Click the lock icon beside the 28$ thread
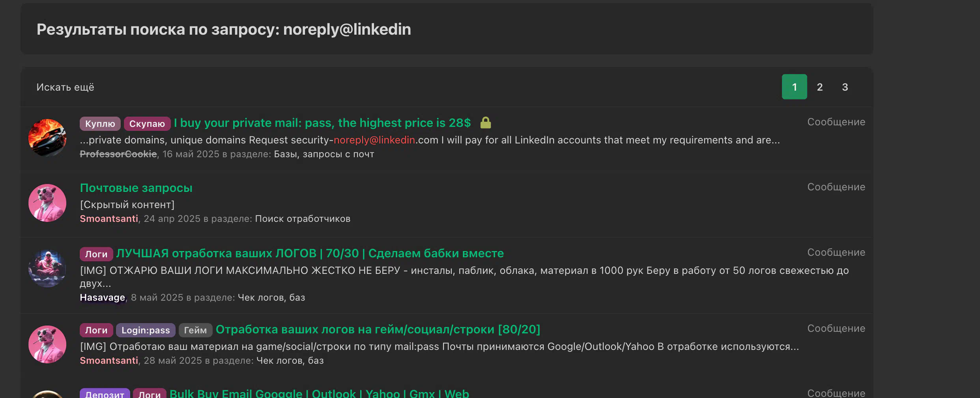 click(486, 123)
